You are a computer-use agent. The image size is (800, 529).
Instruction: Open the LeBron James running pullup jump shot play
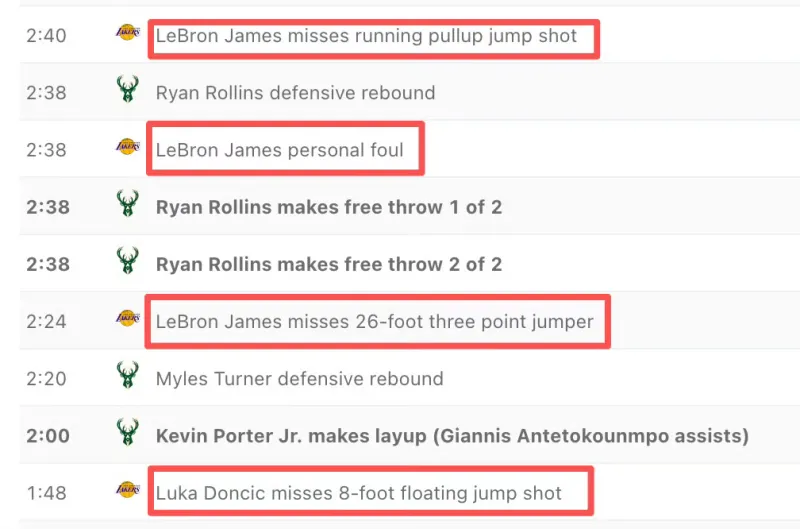(366, 36)
